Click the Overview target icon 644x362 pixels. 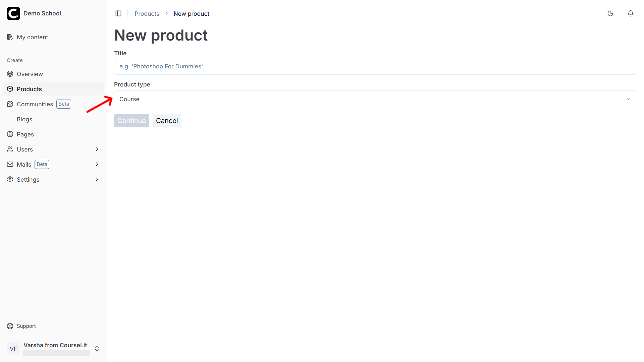pyautogui.click(x=10, y=74)
